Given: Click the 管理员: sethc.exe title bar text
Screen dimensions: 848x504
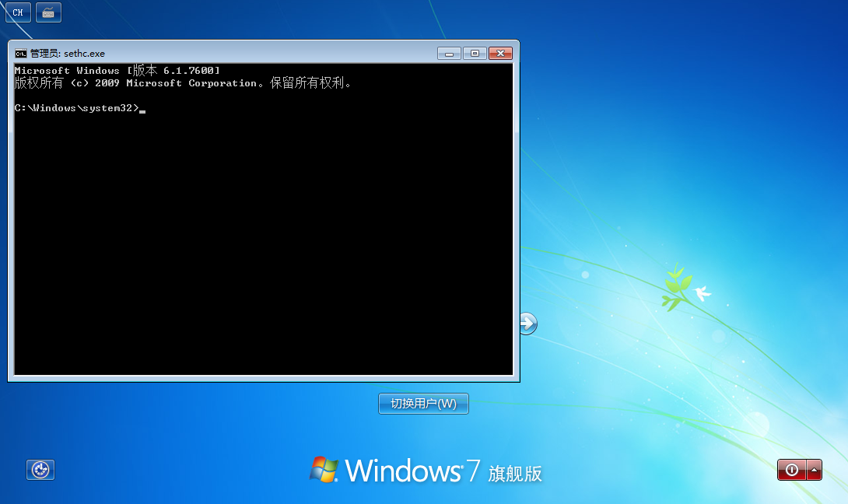Looking at the screenshot, I should pyautogui.click(x=67, y=54).
